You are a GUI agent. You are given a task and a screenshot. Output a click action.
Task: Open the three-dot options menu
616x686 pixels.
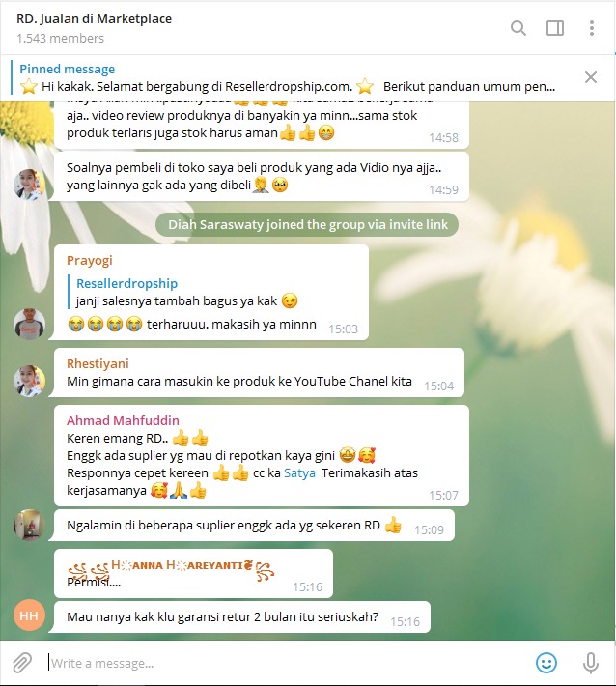(592, 28)
